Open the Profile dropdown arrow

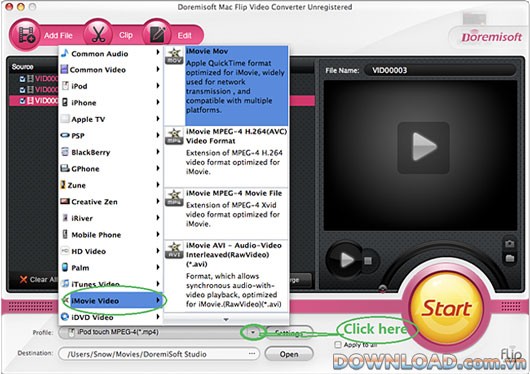253,332
